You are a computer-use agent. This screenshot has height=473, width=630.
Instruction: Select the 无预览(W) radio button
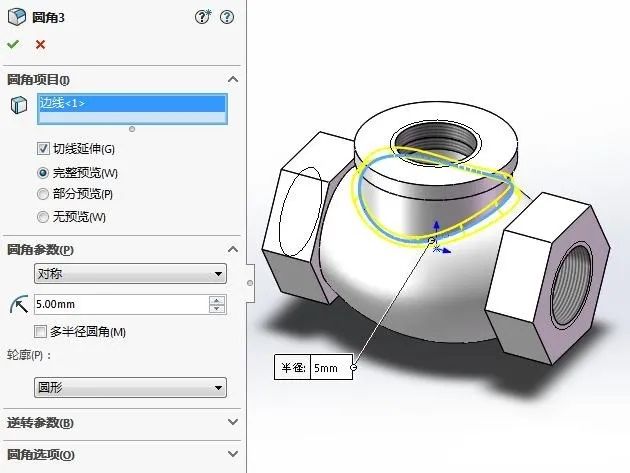point(43,217)
